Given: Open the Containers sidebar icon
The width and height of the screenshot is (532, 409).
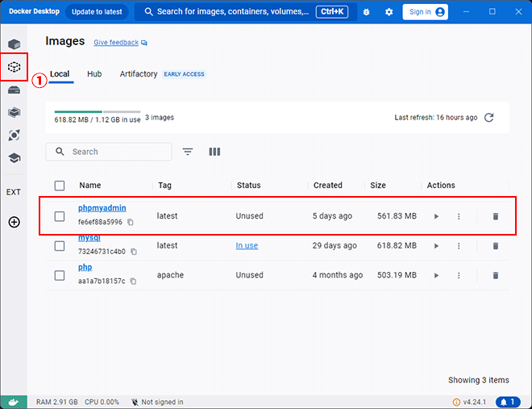Looking at the screenshot, I should [x=14, y=44].
